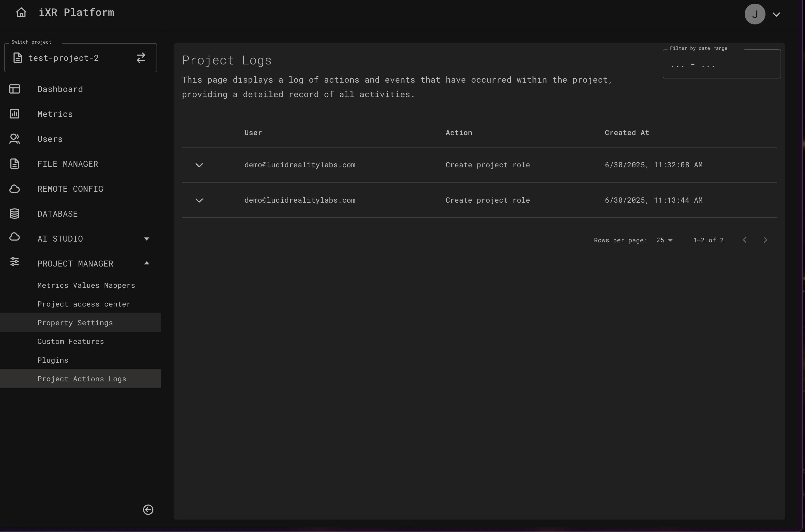Select Custom Features in sidebar
The height and width of the screenshot is (532, 805).
71,341
